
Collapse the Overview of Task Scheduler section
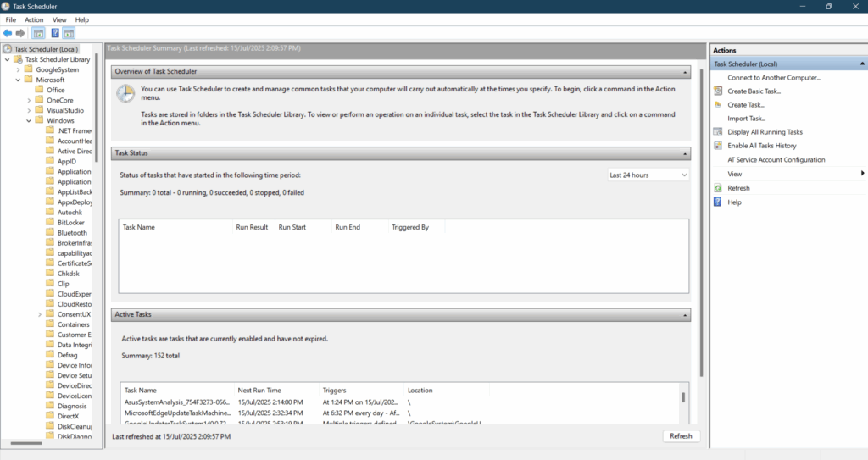click(x=685, y=72)
